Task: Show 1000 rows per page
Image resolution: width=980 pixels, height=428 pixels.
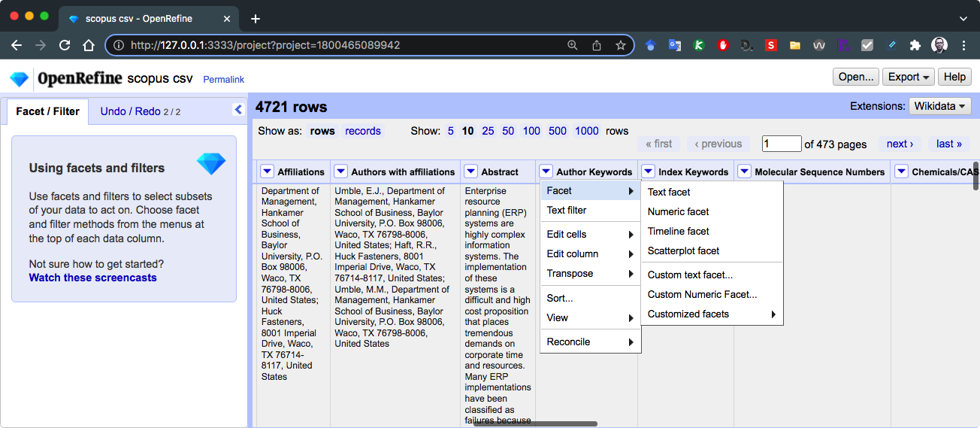Action: [587, 131]
